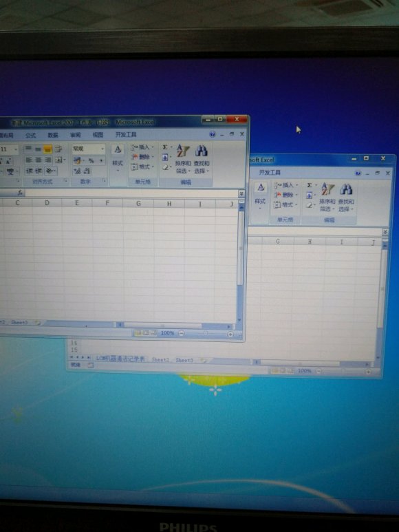Open Sort & Filter in the front Excel window
This screenshot has width=399, height=532.
click(x=183, y=159)
